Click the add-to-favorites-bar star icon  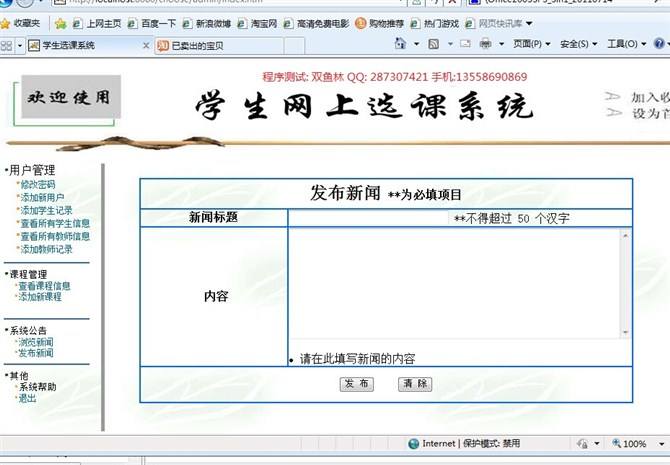pyautogui.click(x=61, y=23)
